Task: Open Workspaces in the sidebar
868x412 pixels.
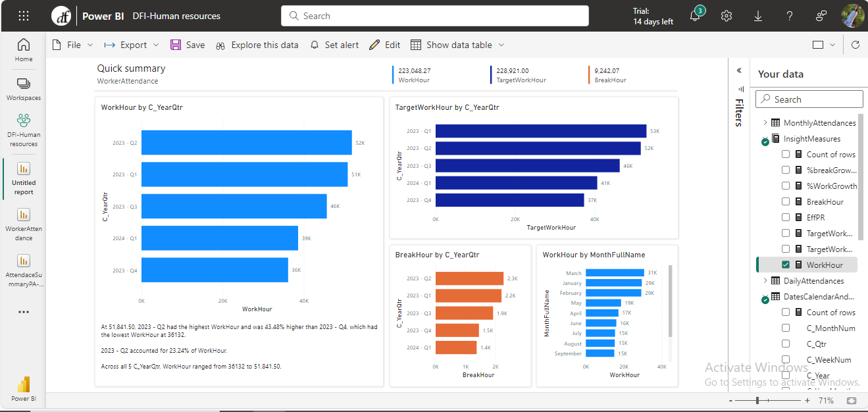Action: coord(24,89)
